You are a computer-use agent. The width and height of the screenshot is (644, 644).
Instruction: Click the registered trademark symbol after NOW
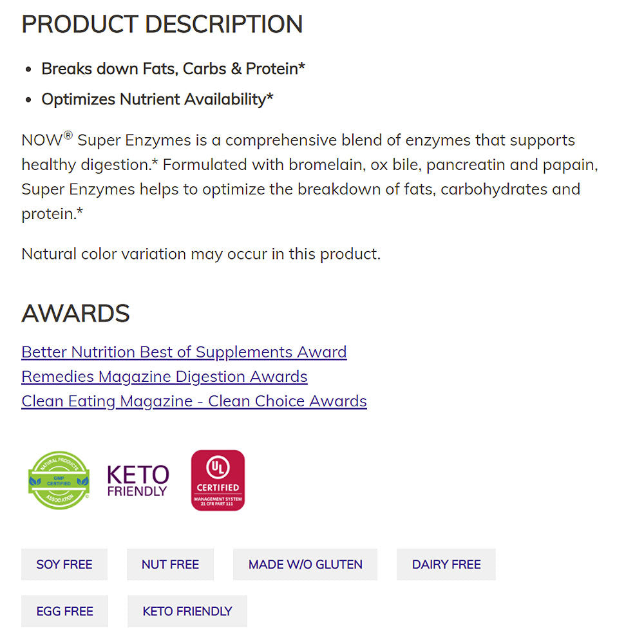[x=68, y=136]
